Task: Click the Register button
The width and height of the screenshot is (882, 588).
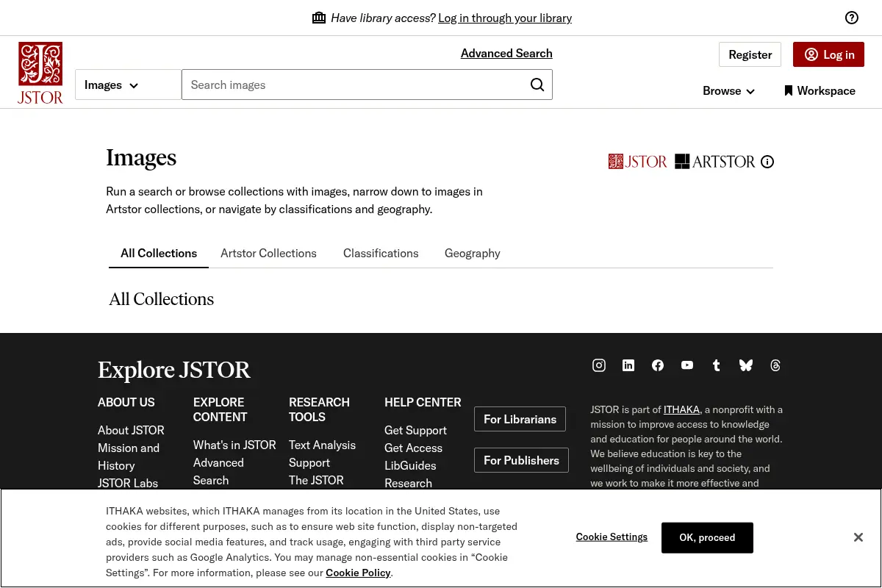Action: 750,54
